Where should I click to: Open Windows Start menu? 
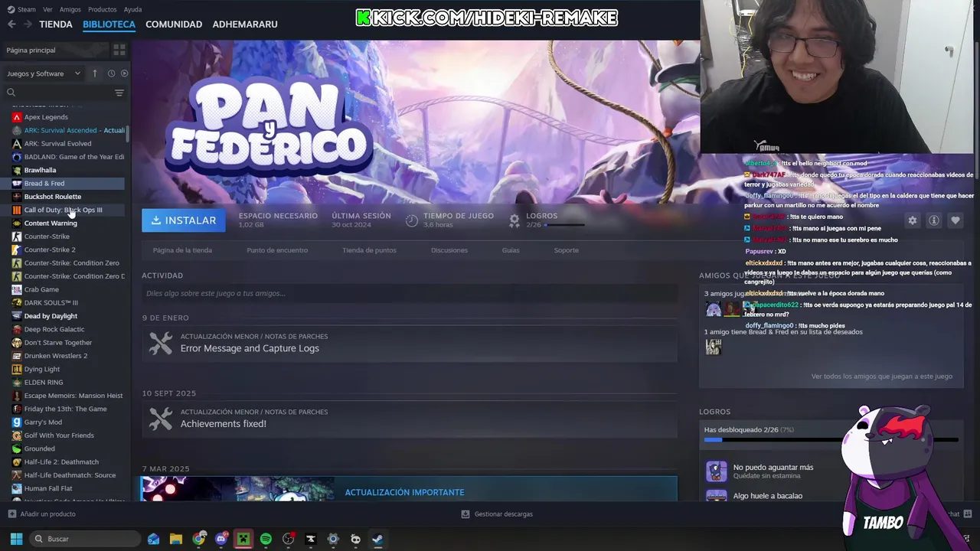(x=16, y=539)
